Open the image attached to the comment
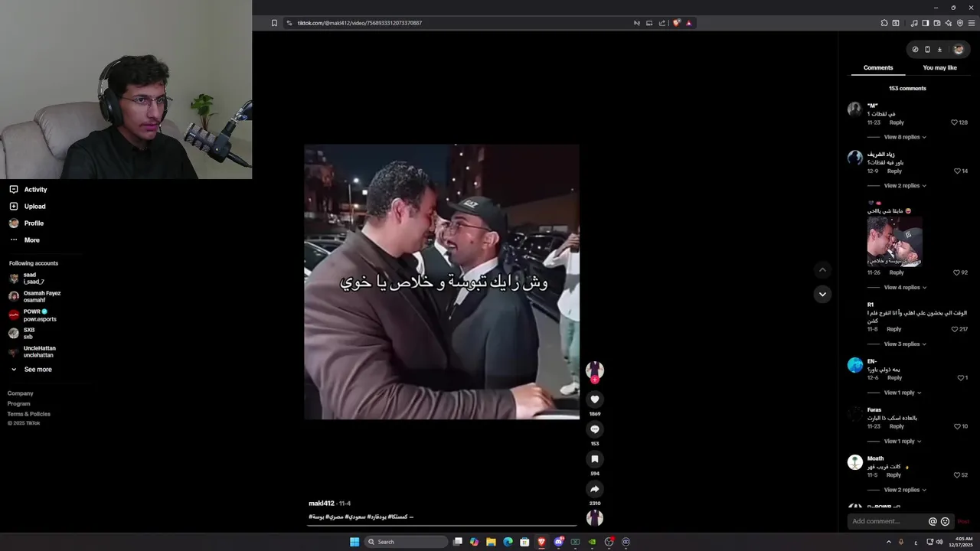The width and height of the screenshot is (980, 551). point(894,241)
